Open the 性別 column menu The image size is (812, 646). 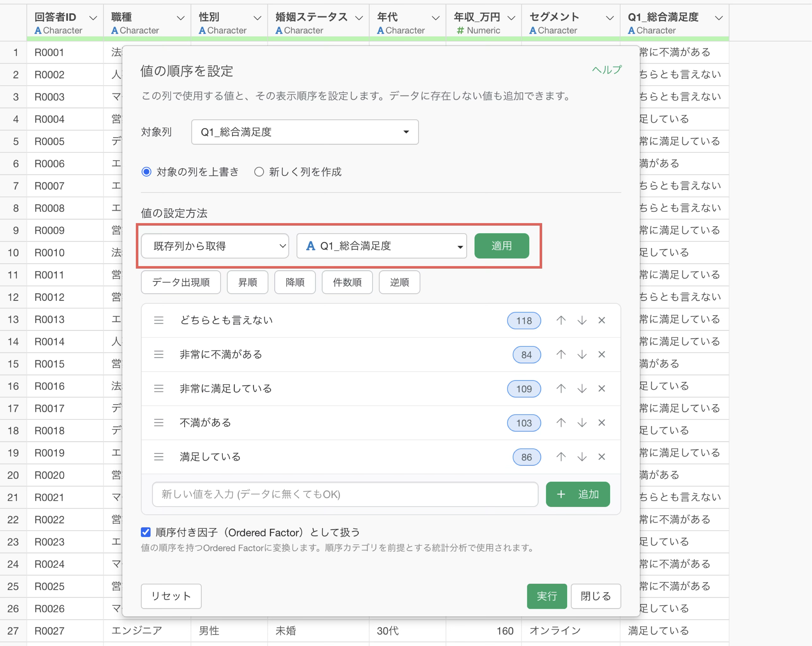pyautogui.click(x=257, y=18)
